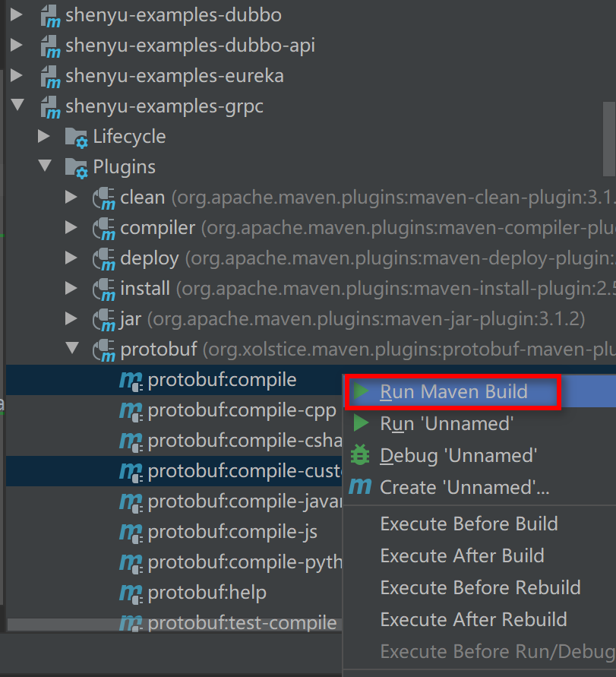Click the Plugins folder icon
Screen dimensions: 616x677
[76, 168]
